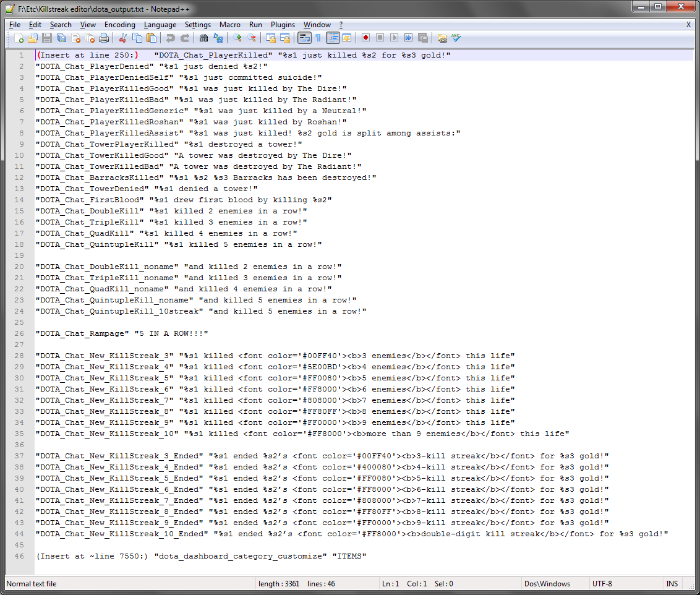Image resolution: width=700 pixels, height=595 pixels.
Task: Run macro multiple times with double-arrow icon
Action: pos(409,38)
